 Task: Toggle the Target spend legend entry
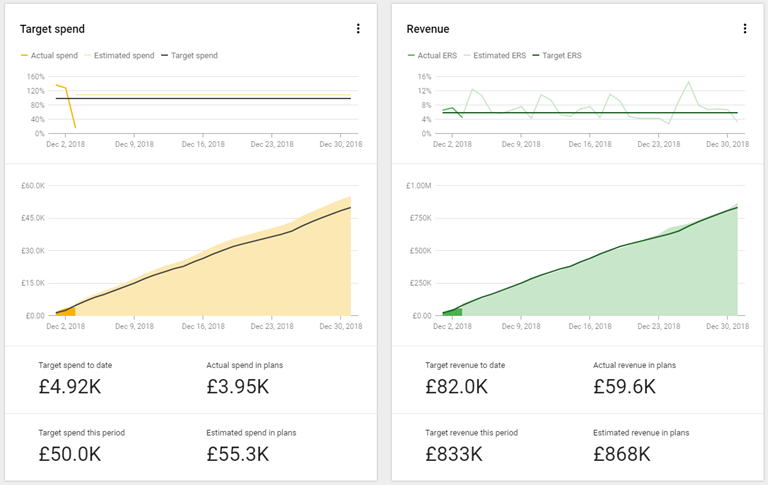[190, 55]
